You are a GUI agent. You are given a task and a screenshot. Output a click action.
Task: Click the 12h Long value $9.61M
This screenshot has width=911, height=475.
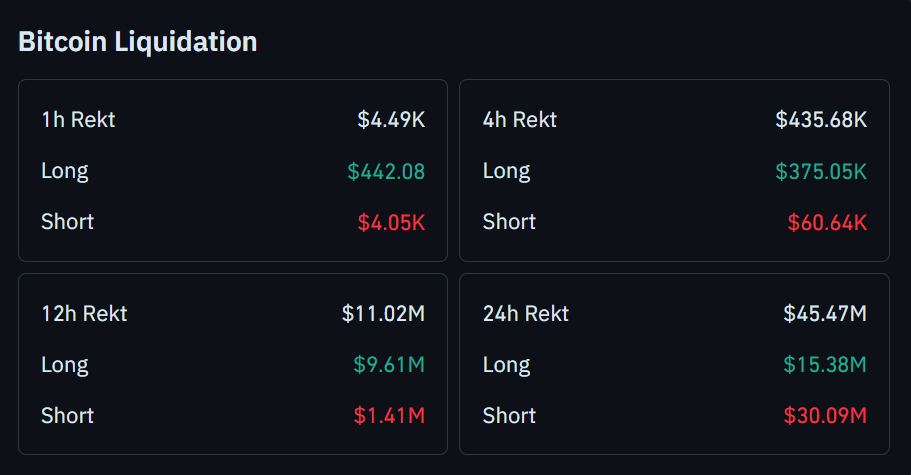(389, 365)
